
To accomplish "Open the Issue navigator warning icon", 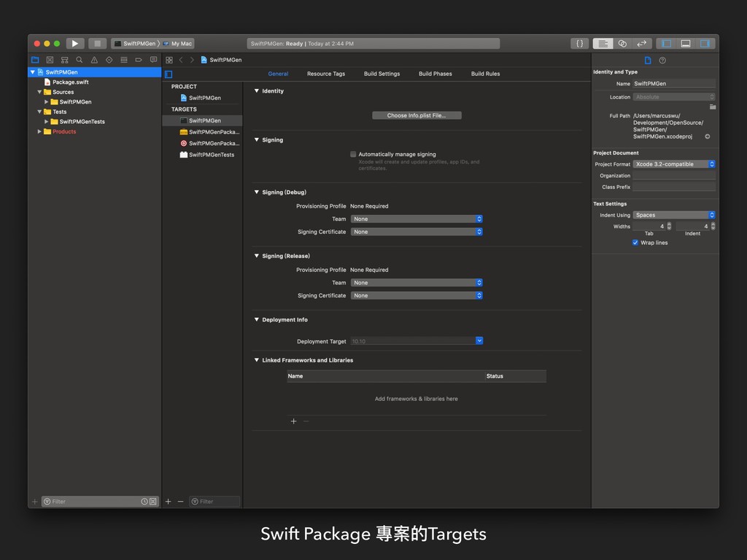I will pos(94,60).
